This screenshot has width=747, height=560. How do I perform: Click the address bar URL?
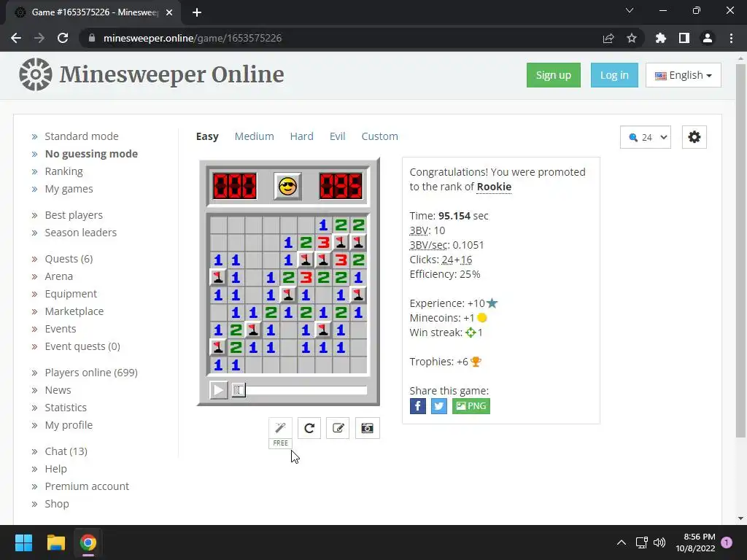click(193, 38)
